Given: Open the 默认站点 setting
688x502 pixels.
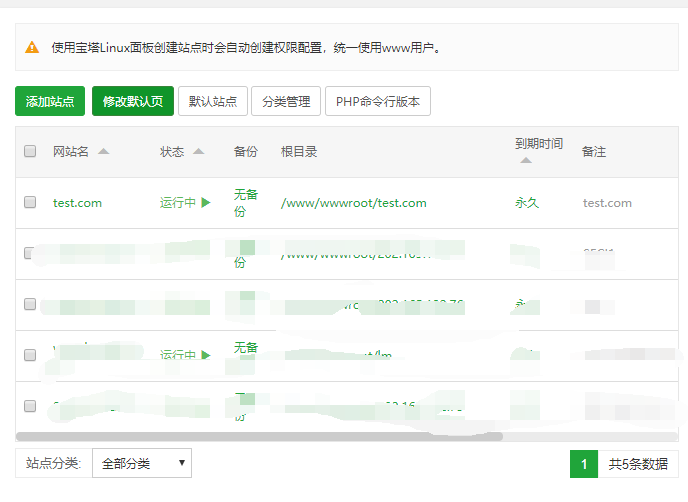Looking at the screenshot, I should [x=213, y=102].
